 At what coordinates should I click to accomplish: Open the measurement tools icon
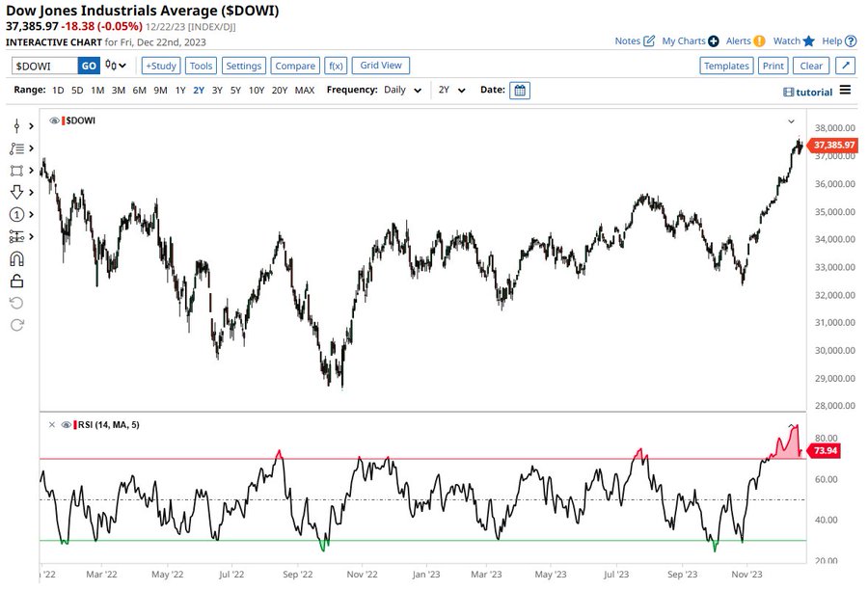click(x=16, y=237)
